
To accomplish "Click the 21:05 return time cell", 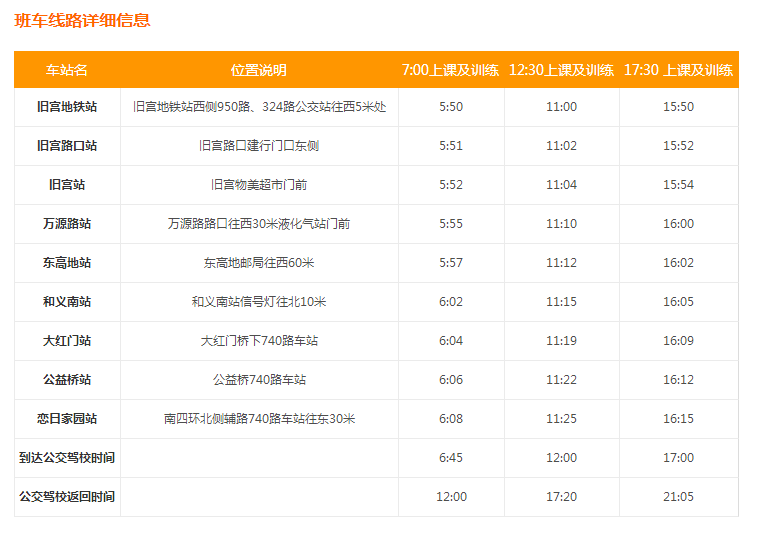I will [678, 497].
